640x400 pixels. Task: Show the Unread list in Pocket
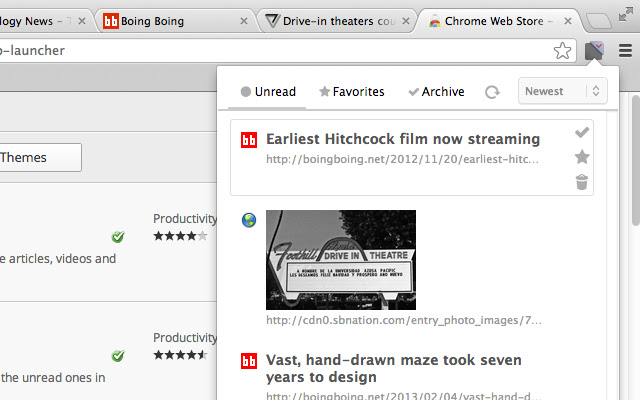pos(268,92)
